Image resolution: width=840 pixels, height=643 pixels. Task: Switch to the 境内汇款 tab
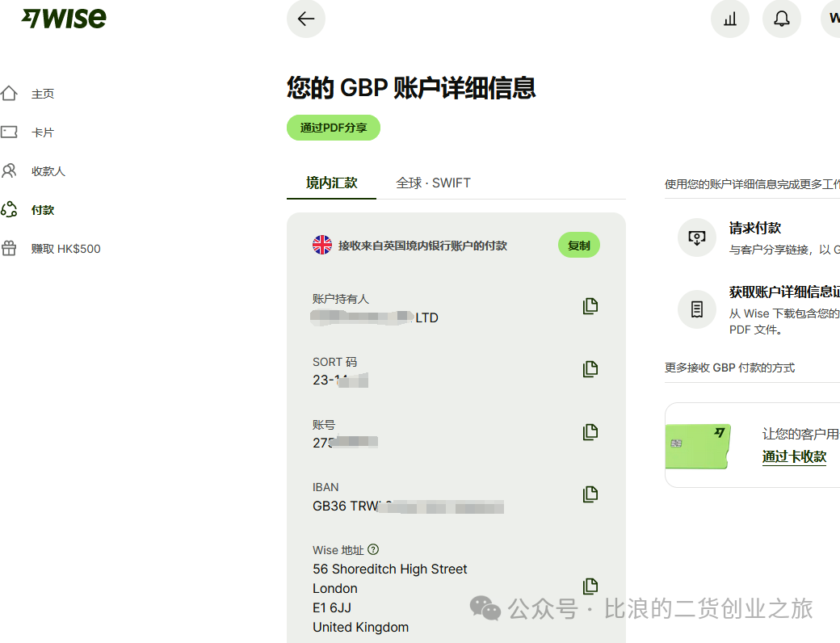[x=332, y=183]
